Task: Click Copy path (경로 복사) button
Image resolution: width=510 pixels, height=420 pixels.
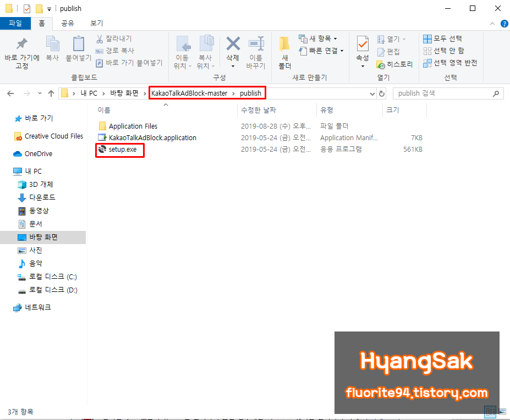Action: pos(115,51)
